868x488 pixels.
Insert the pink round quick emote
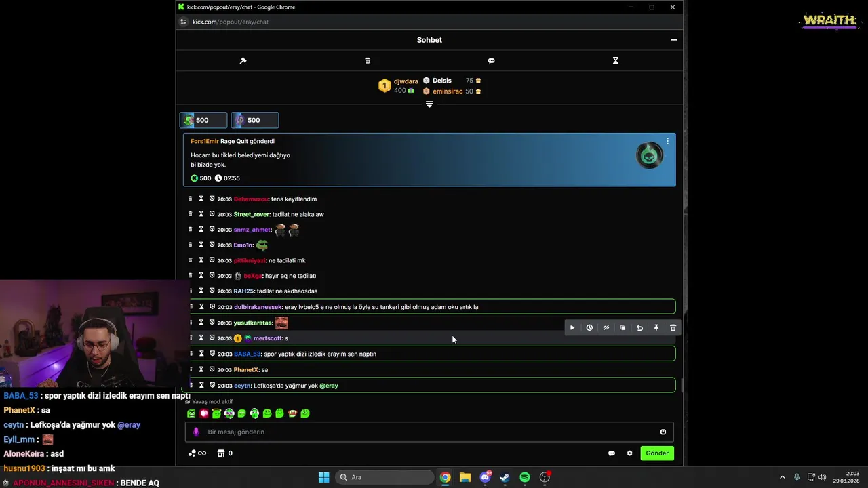point(204,413)
